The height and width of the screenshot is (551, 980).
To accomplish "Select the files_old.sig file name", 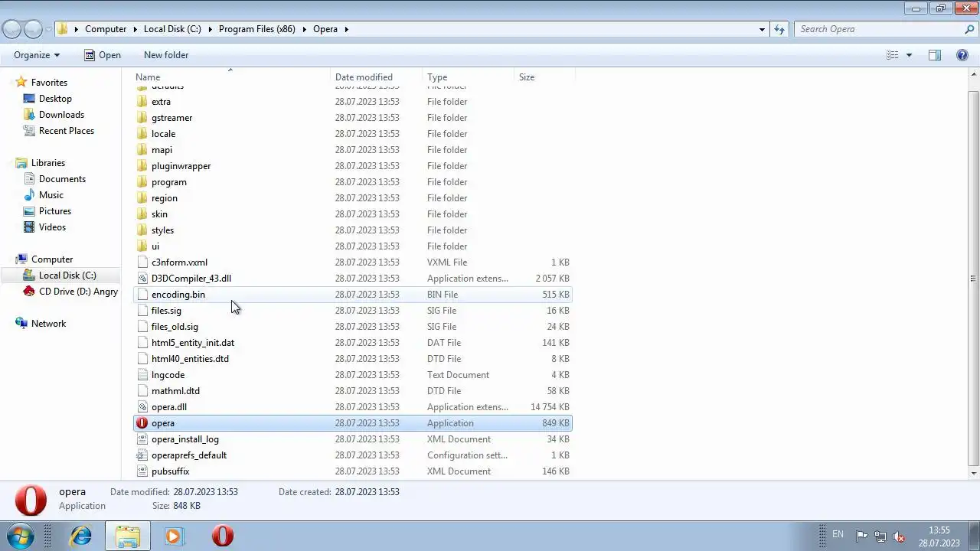I will coord(175,327).
